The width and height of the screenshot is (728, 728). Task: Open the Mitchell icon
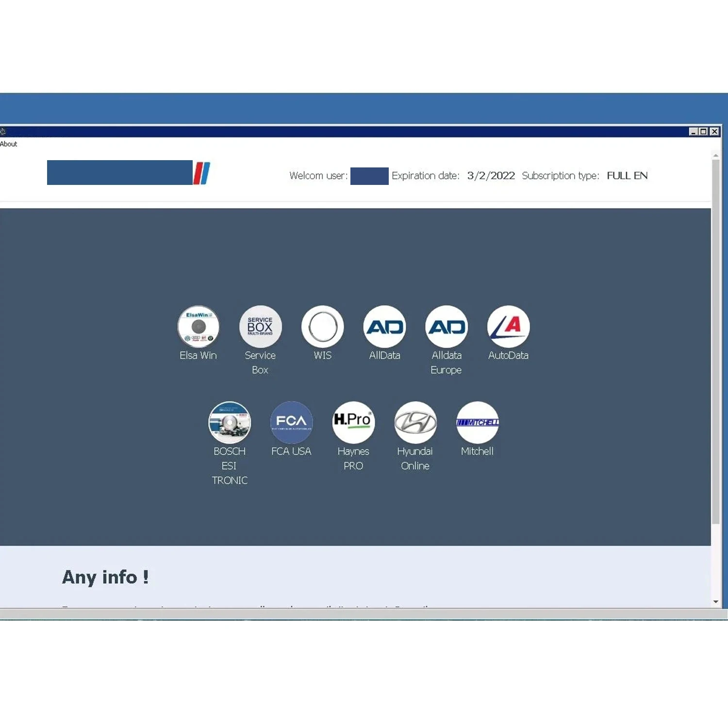coord(478,422)
